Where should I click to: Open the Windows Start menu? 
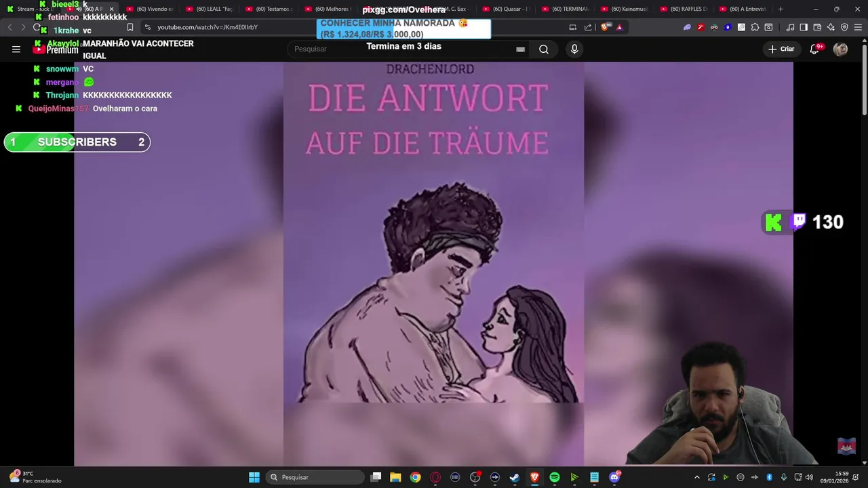[x=254, y=477]
